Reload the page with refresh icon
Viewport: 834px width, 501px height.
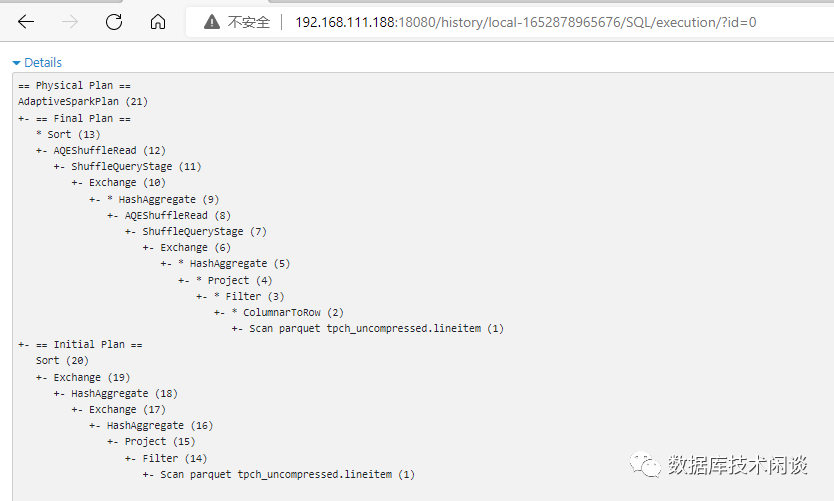pyautogui.click(x=114, y=22)
